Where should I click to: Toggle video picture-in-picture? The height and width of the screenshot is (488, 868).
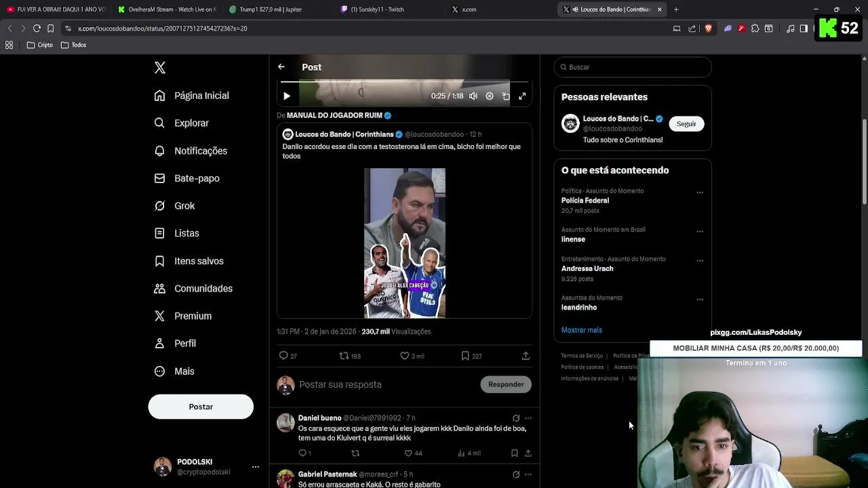(x=506, y=96)
